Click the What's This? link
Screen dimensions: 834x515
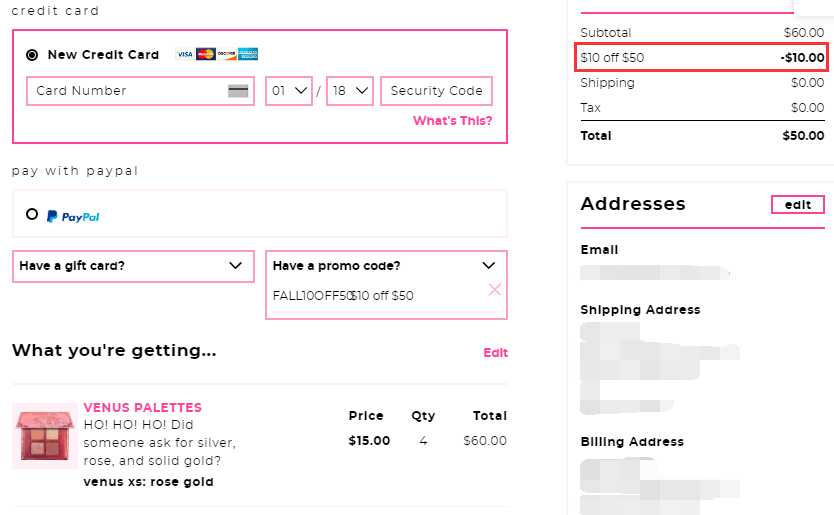tap(453, 121)
